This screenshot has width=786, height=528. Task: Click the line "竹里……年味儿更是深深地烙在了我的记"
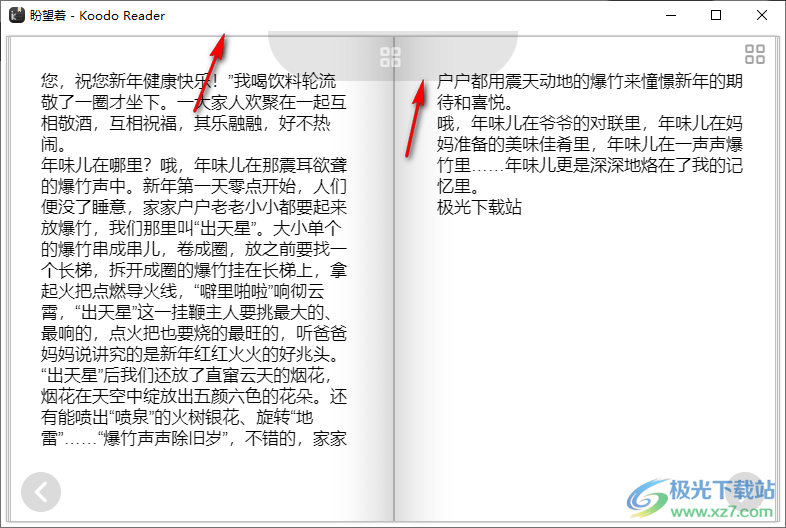pos(590,165)
